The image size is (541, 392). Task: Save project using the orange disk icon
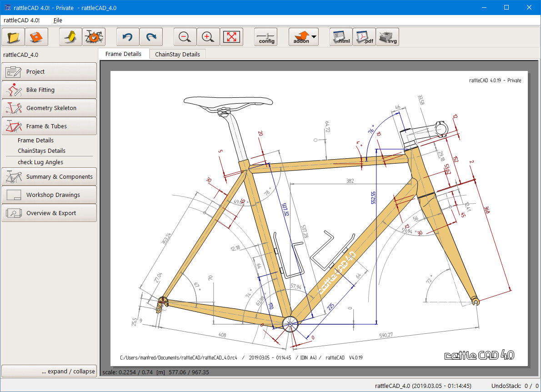[36, 37]
